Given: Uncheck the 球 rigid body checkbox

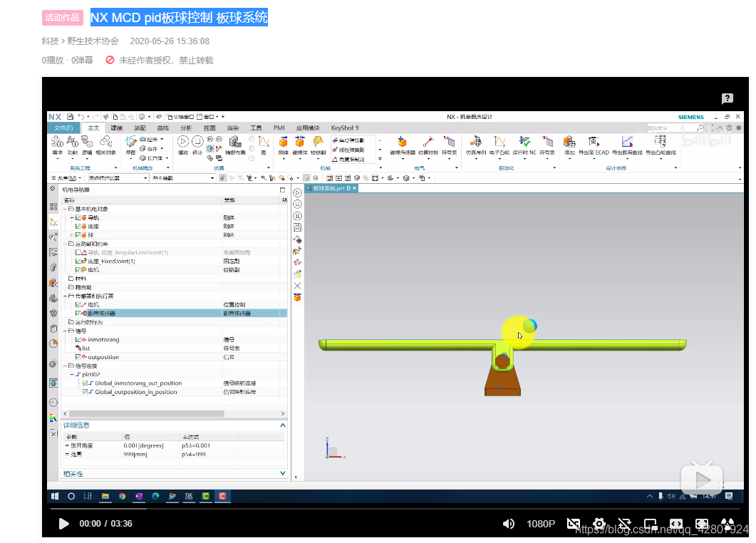Looking at the screenshot, I should [x=78, y=235].
